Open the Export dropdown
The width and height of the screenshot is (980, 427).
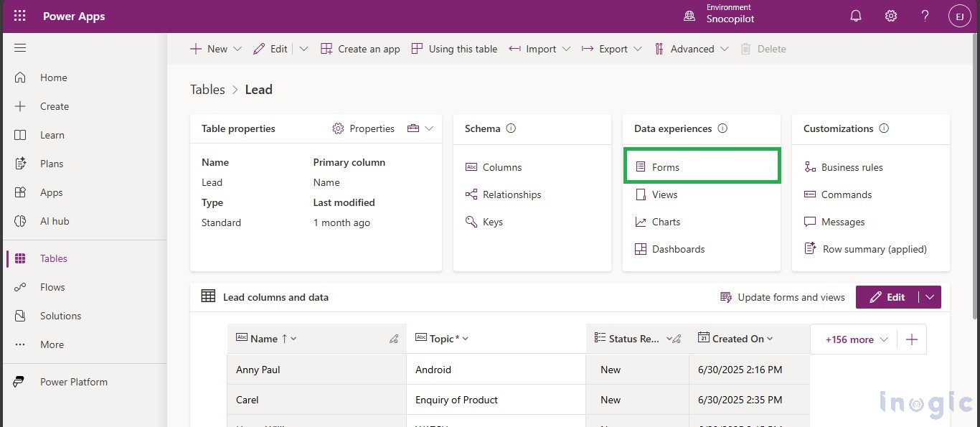pyautogui.click(x=612, y=49)
